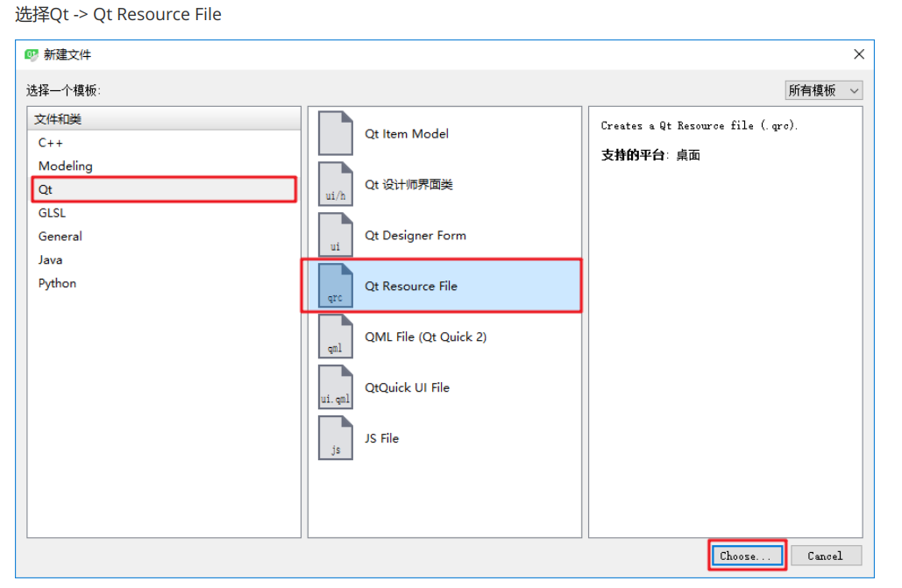Select the JS File js icon

pos(335,438)
